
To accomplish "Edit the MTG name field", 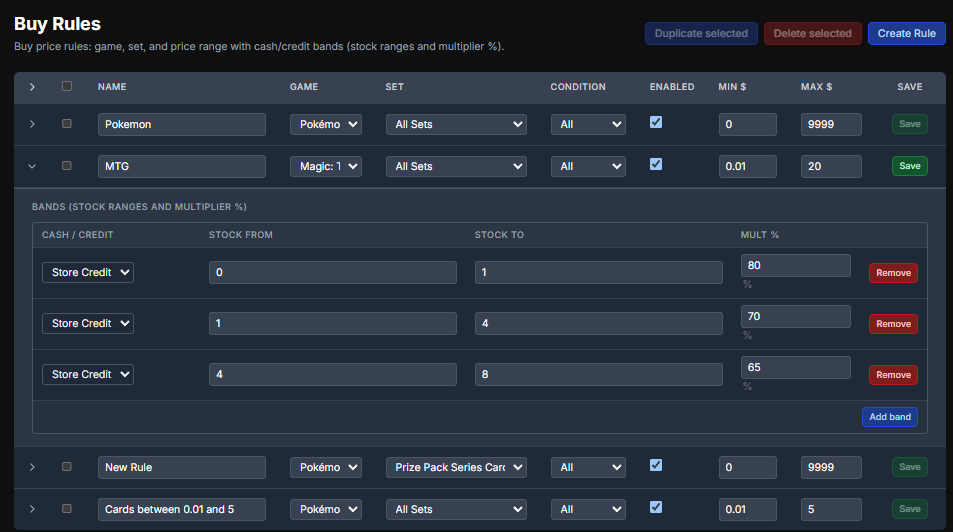I will point(182,166).
